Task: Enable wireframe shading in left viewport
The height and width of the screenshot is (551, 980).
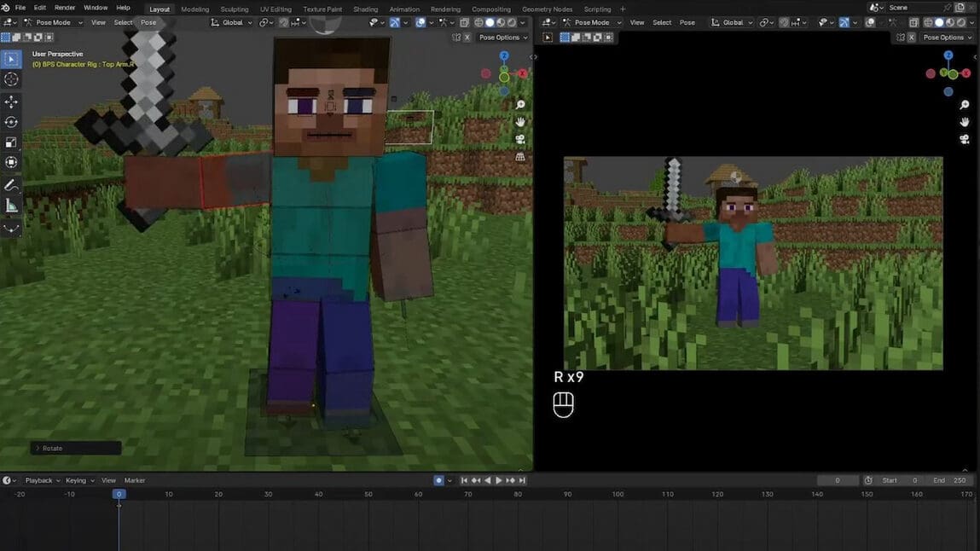Action: point(478,22)
